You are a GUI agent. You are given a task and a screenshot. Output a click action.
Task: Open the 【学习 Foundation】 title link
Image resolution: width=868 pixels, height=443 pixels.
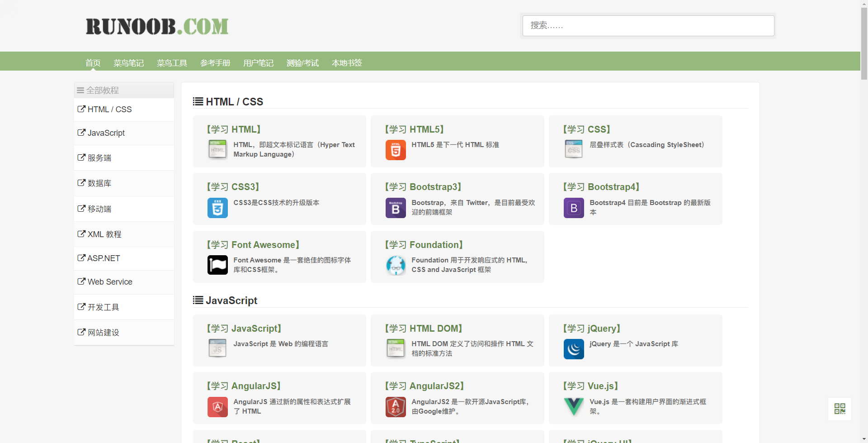tap(424, 245)
